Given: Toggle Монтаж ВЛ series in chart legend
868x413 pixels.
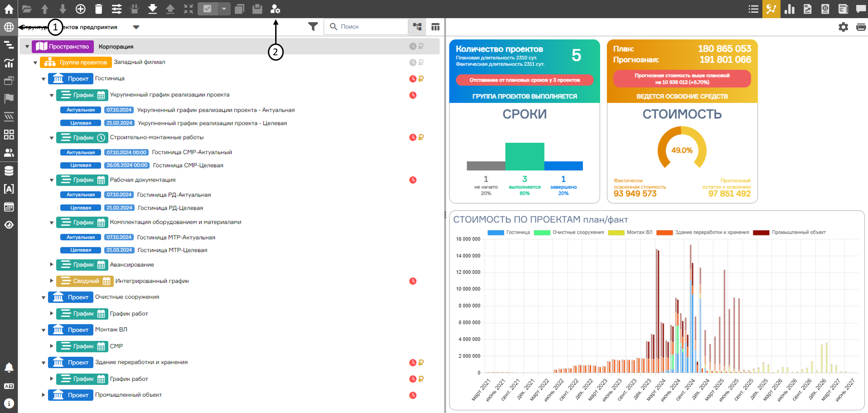Looking at the screenshot, I should click(x=630, y=232).
